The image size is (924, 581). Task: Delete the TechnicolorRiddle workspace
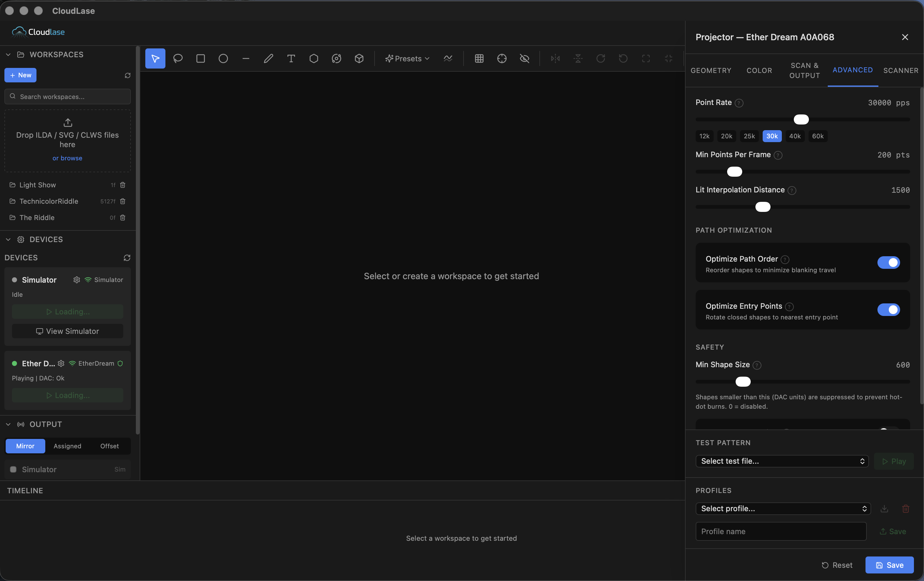click(122, 201)
